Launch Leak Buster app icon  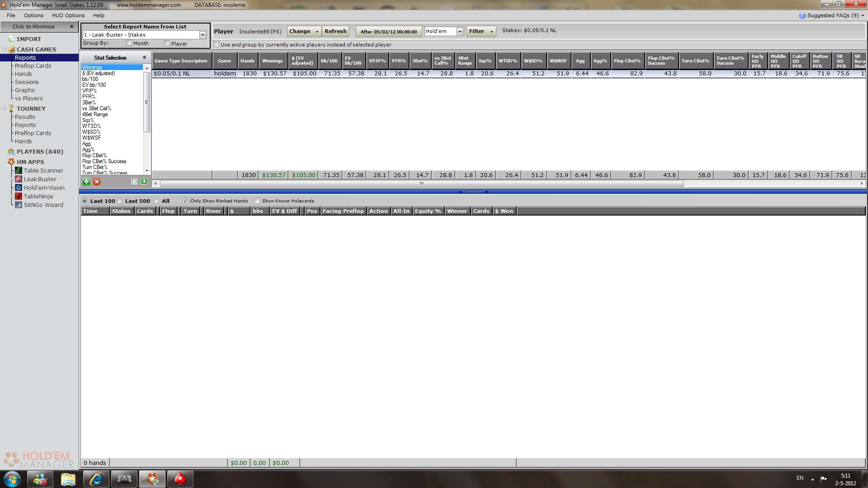click(19, 179)
